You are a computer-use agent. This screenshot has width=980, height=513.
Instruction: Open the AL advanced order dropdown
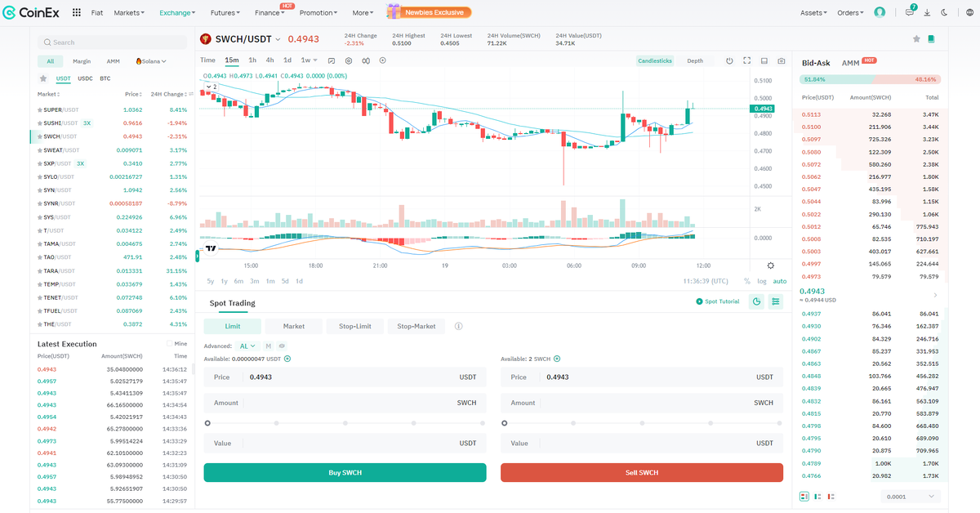click(247, 346)
